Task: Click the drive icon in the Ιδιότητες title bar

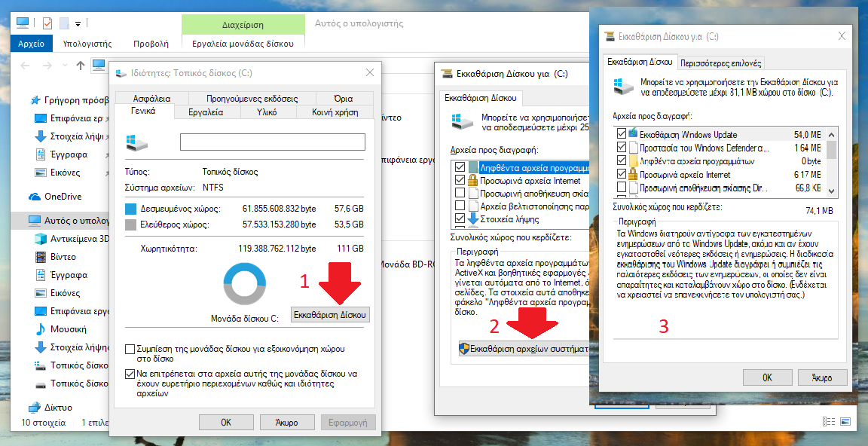Action: [x=121, y=72]
